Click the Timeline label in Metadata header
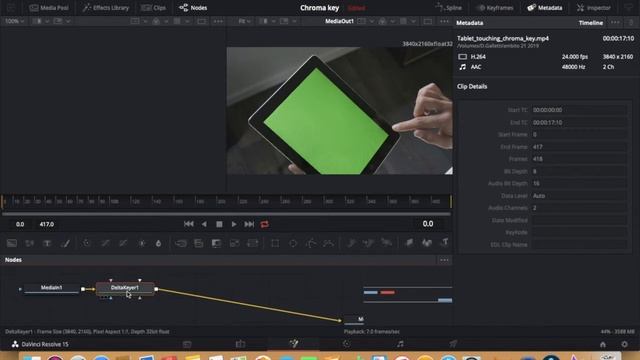Viewport: 640px width, 360px height. [591, 23]
